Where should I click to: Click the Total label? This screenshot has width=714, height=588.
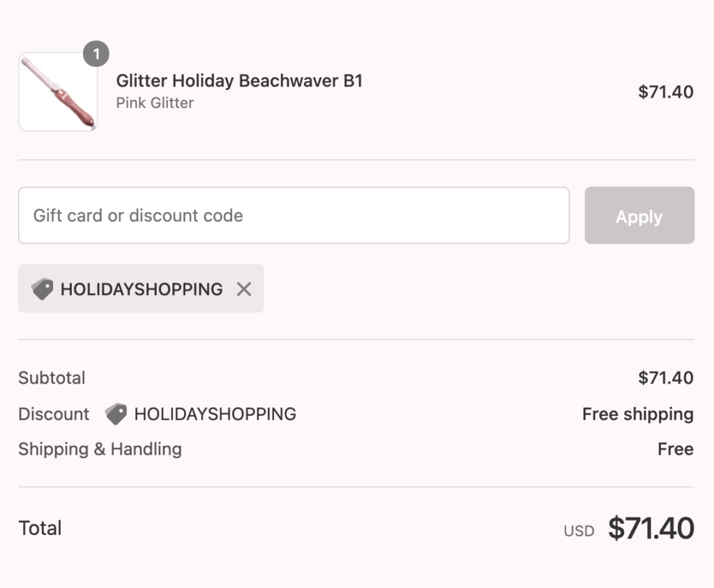(x=40, y=528)
